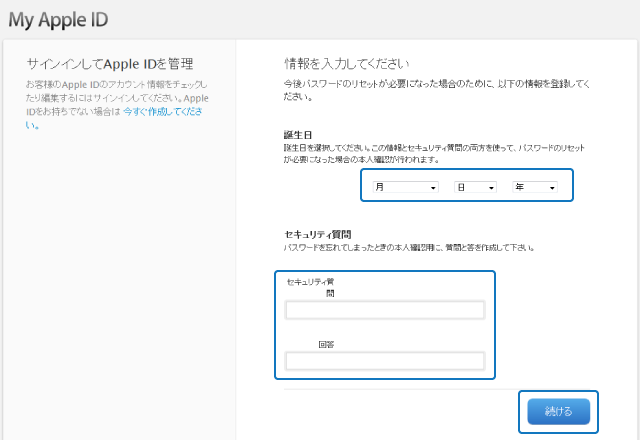Viewport: 640px width, 440px height.
Task: Click the arrow on the year selector
Action: point(552,188)
